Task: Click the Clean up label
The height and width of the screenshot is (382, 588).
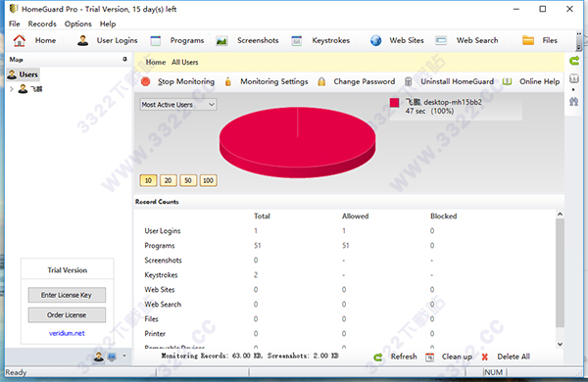Action: click(x=457, y=357)
